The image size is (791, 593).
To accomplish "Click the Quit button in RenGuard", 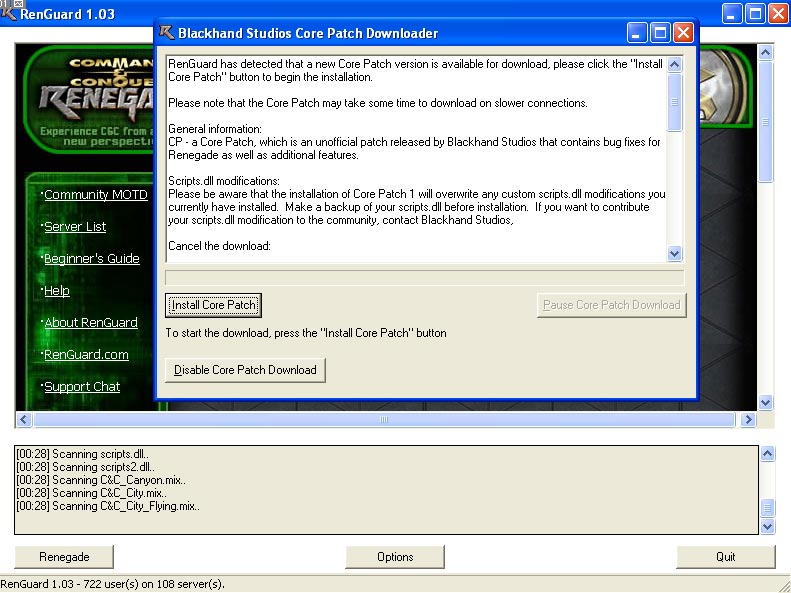I will coord(725,557).
